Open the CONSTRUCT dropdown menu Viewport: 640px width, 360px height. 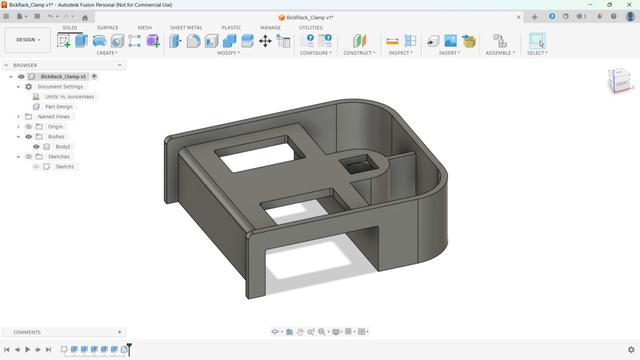[x=359, y=53]
